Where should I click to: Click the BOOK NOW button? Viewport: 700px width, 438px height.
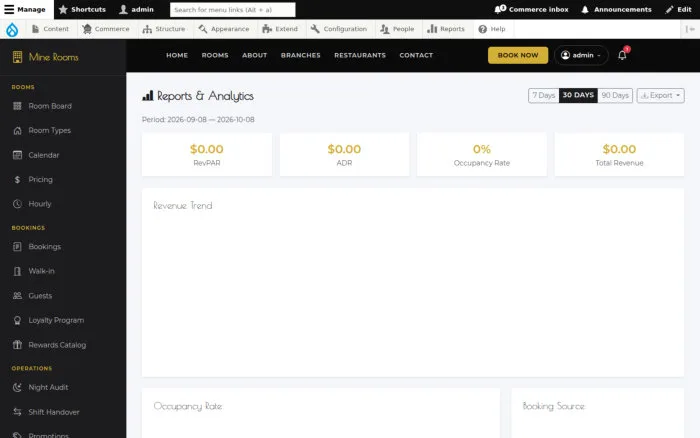pyautogui.click(x=518, y=55)
